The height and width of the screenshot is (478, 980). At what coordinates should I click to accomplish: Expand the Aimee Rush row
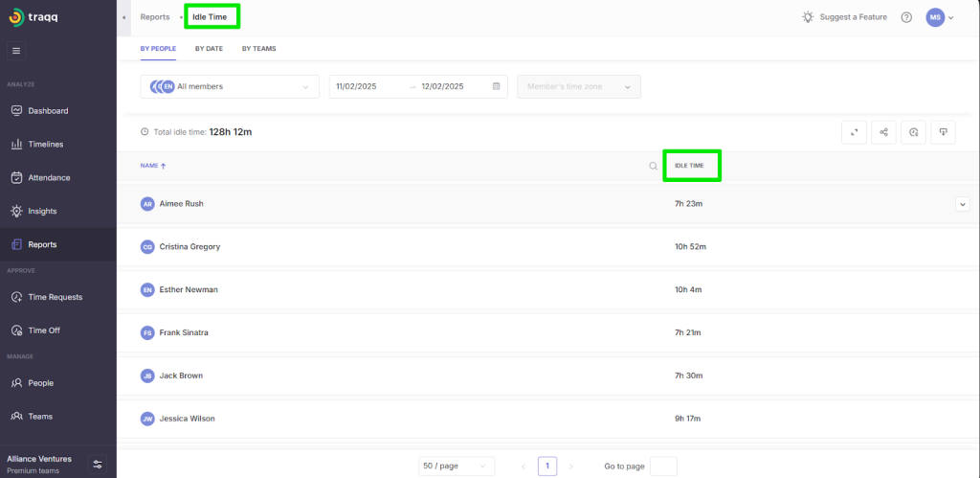(x=962, y=203)
